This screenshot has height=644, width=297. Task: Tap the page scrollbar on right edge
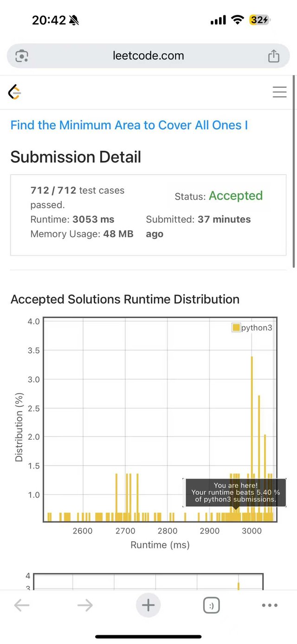[x=294, y=172]
